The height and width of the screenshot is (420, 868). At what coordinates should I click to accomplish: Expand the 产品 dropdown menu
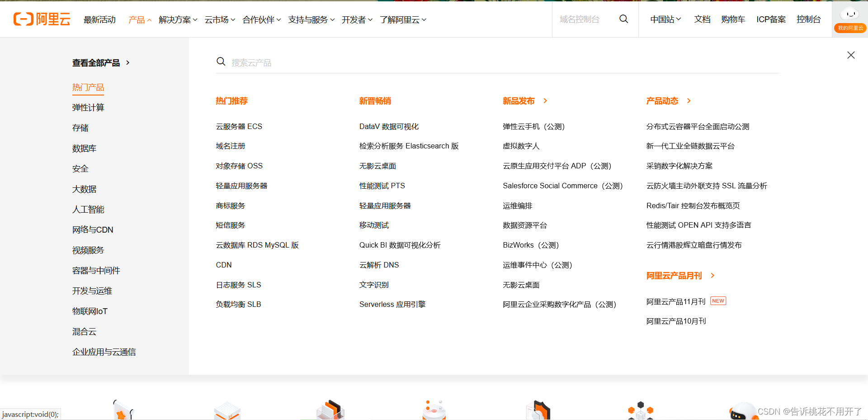pyautogui.click(x=140, y=20)
